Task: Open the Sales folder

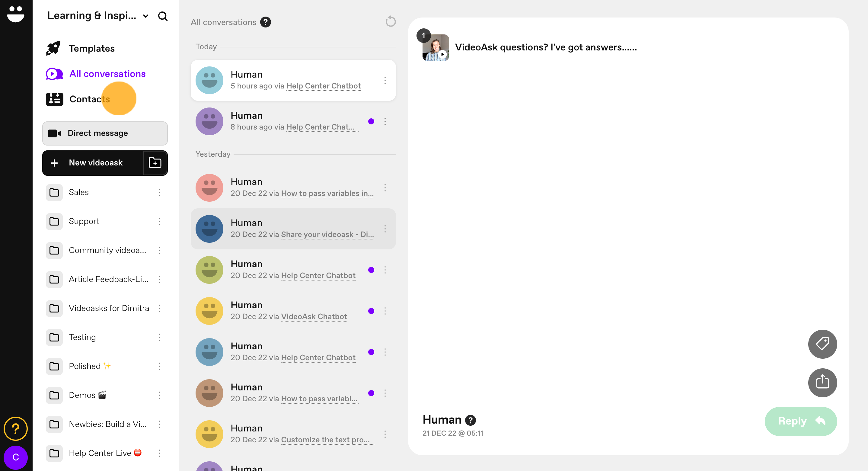Action: coord(78,192)
